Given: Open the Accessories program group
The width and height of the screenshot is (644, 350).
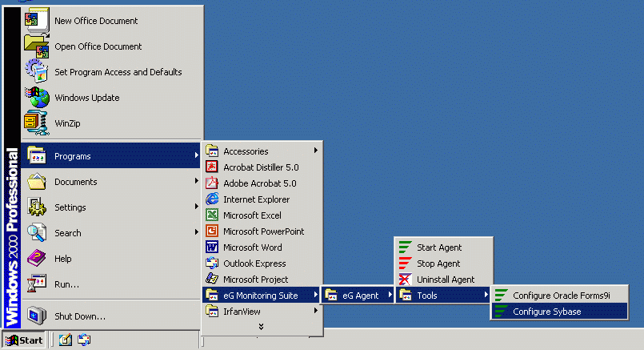Looking at the screenshot, I should [x=262, y=151].
